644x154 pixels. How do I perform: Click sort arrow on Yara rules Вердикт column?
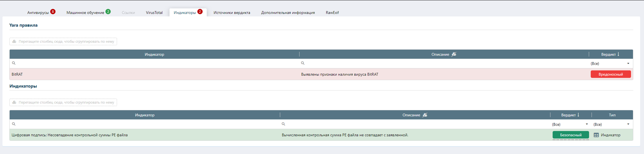click(619, 54)
